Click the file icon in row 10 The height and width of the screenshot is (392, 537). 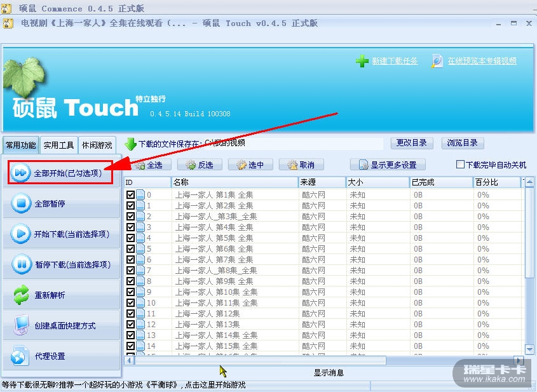140,302
